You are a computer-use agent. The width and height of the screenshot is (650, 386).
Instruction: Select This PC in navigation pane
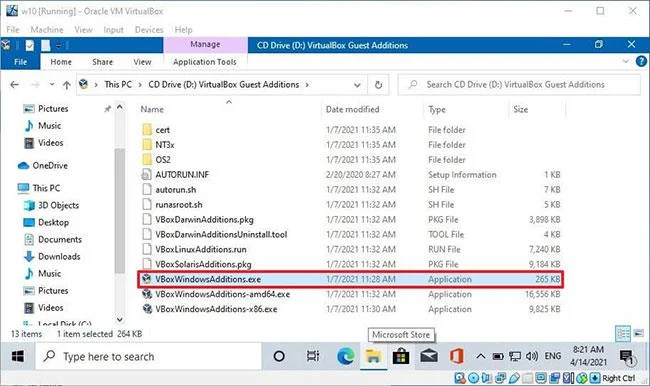point(39,188)
